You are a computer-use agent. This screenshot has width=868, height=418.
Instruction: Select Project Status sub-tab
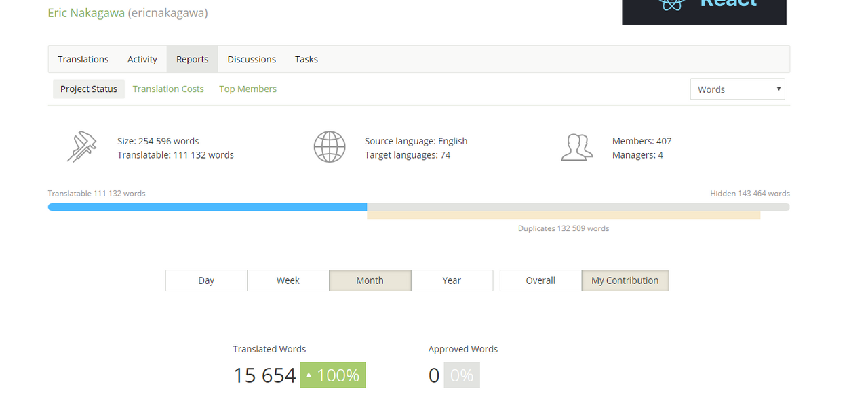click(89, 89)
